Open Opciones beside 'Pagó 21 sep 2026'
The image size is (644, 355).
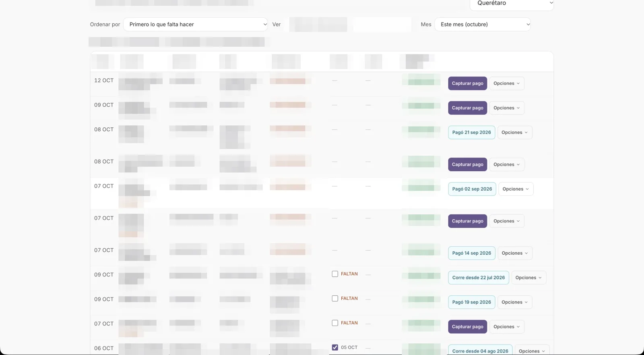coord(515,133)
